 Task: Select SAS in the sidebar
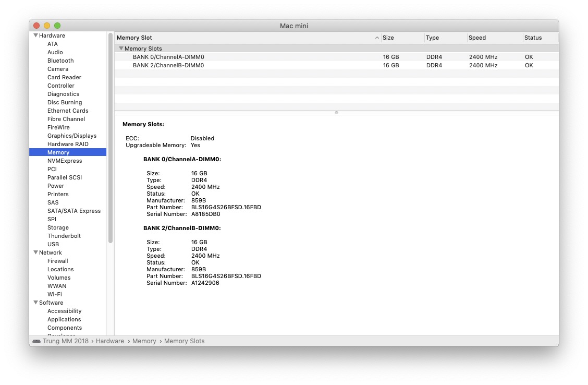point(53,202)
